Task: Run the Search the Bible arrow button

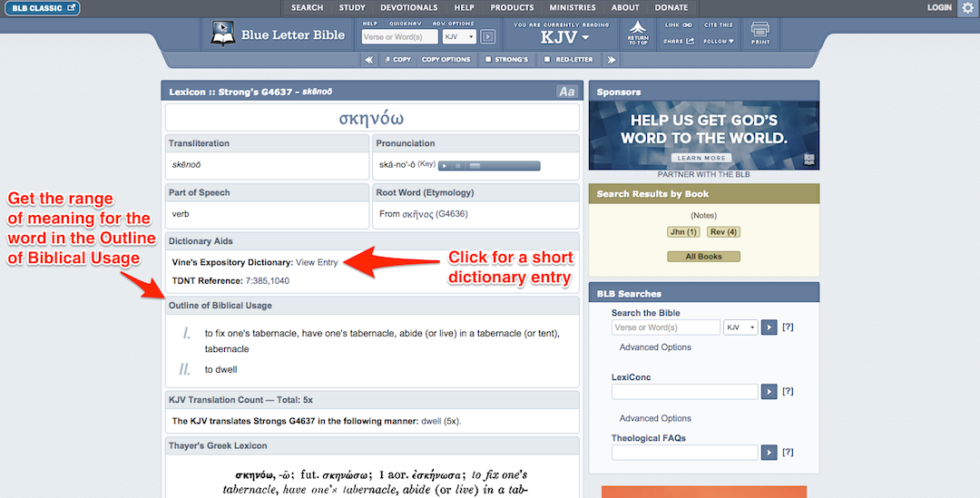Action: [x=769, y=327]
